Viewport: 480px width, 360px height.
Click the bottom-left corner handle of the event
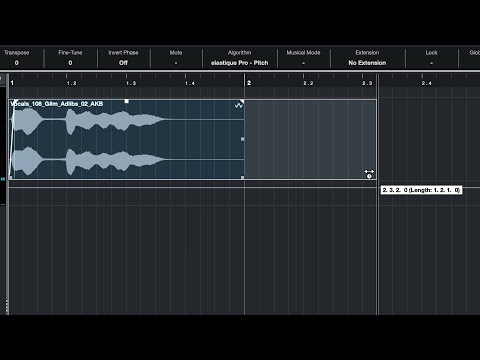[11, 178]
